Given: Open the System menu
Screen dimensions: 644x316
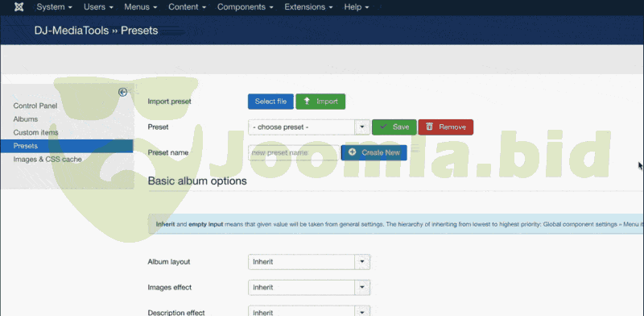Looking at the screenshot, I should (x=54, y=7).
